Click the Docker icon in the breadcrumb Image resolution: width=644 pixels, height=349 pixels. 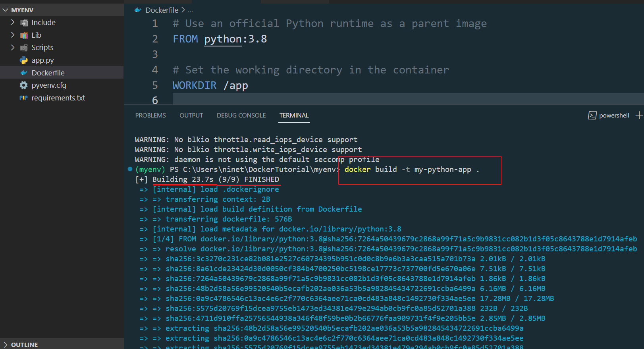click(138, 10)
